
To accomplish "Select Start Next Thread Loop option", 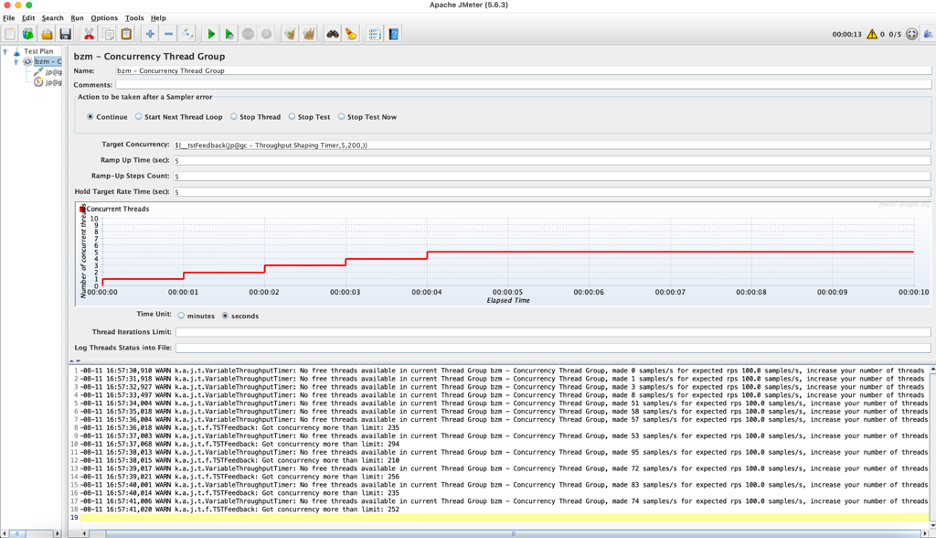I will [138, 117].
